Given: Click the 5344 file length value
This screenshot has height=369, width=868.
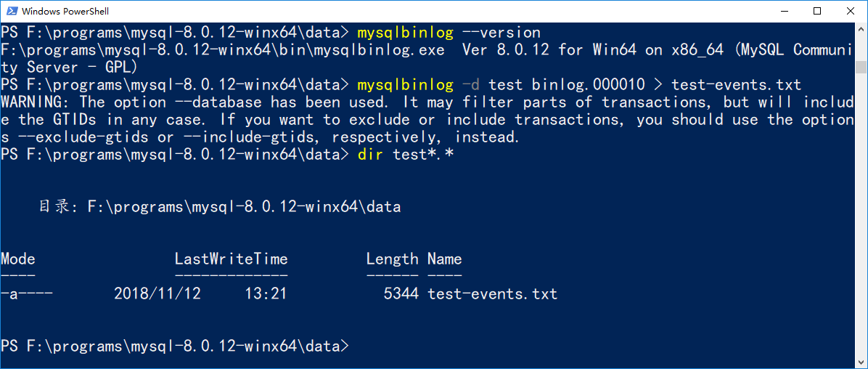Looking at the screenshot, I should (x=401, y=294).
